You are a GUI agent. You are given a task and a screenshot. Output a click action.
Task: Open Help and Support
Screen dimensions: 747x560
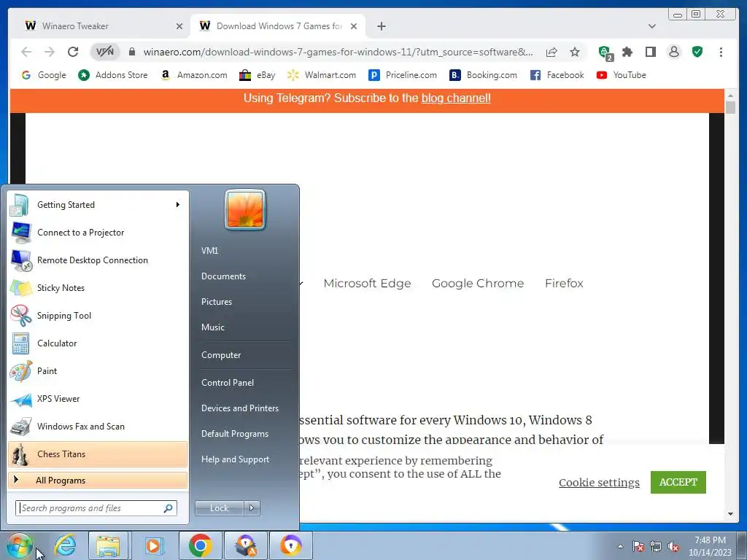pos(236,459)
